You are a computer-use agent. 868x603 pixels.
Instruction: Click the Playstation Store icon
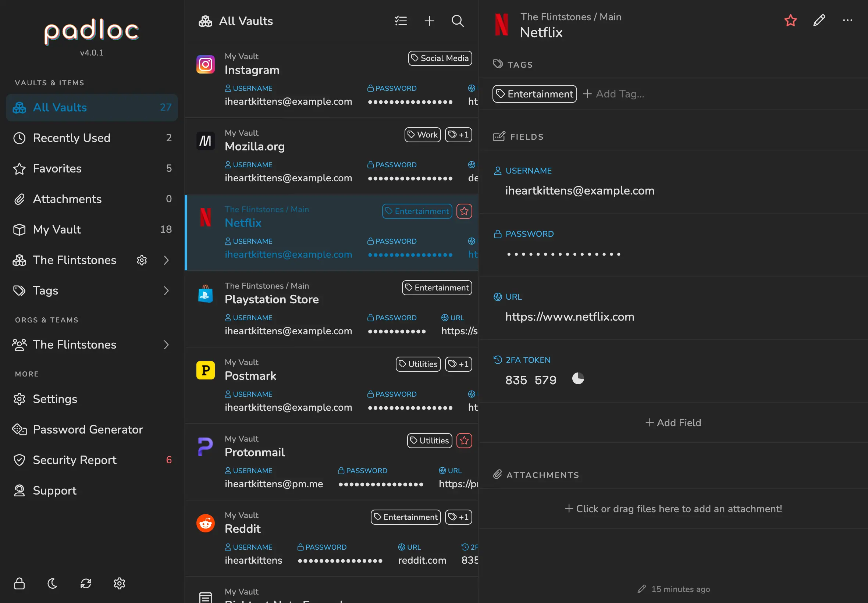click(206, 294)
